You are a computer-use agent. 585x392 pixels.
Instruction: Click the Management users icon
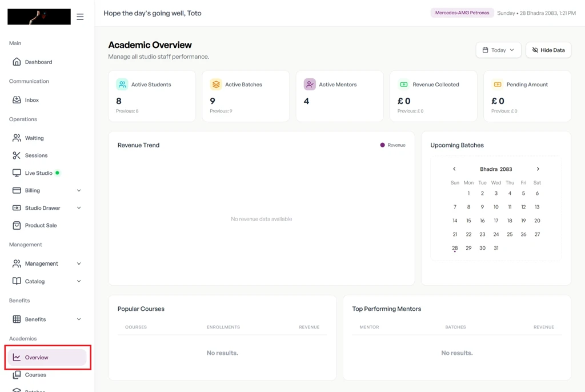tap(17, 263)
